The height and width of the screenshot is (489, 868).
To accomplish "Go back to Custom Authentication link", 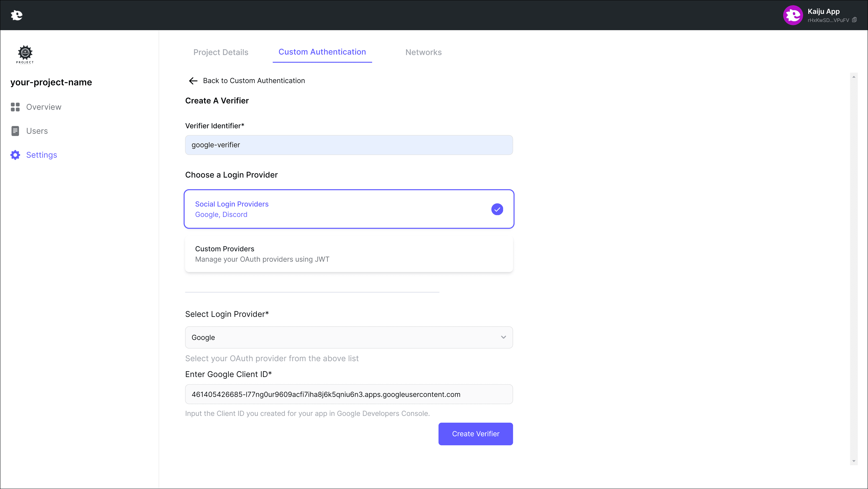I will click(254, 81).
